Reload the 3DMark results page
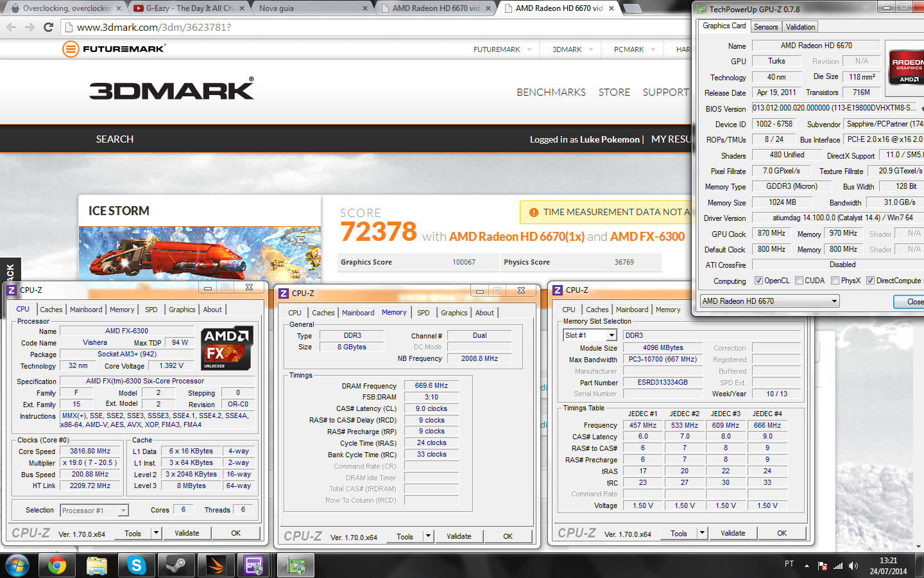Image resolution: width=924 pixels, height=578 pixels. pyautogui.click(x=48, y=27)
